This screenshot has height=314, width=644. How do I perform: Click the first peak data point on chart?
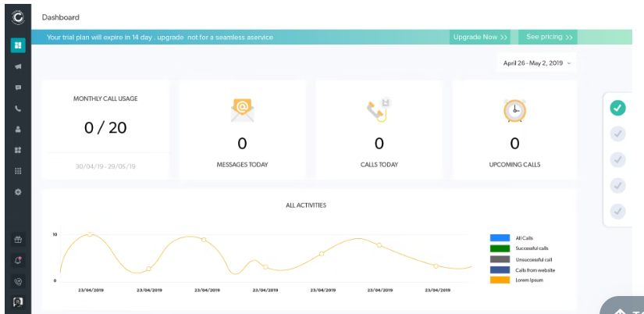(90, 234)
